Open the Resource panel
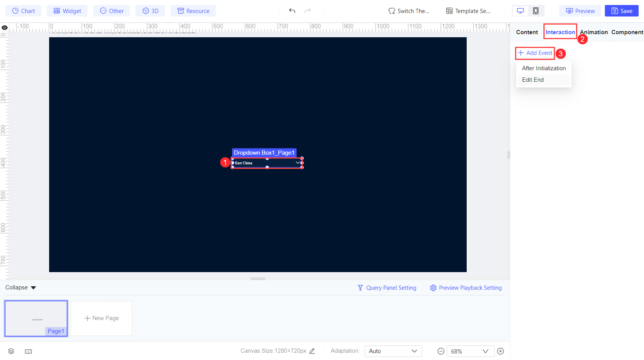This screenshot has width=644, height=360. point(193,11)
